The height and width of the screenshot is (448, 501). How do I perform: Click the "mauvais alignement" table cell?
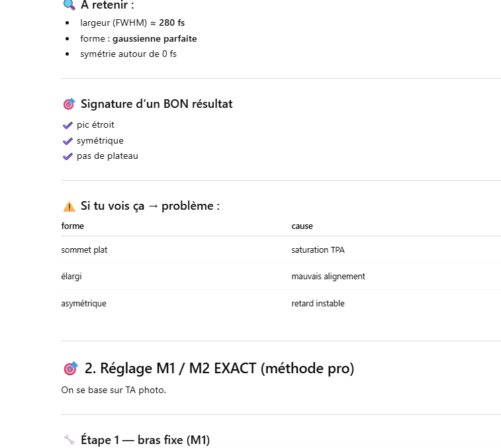point(328,277)
